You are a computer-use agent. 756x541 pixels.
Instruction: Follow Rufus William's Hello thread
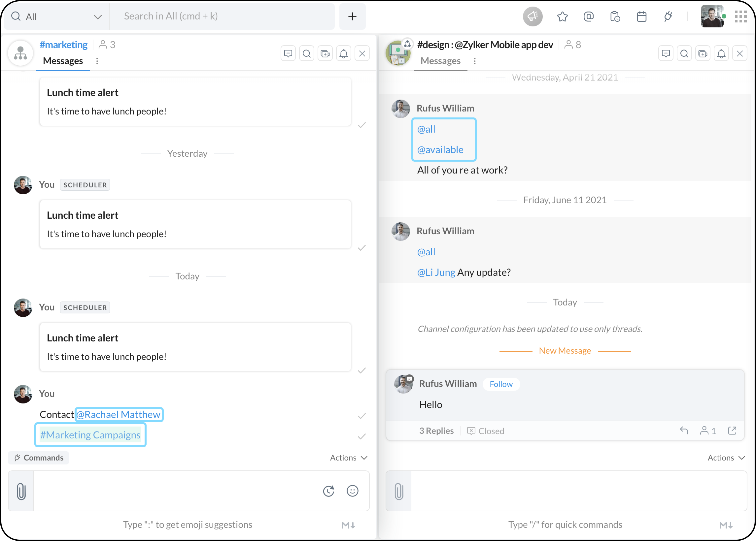[x=501, y=384]
